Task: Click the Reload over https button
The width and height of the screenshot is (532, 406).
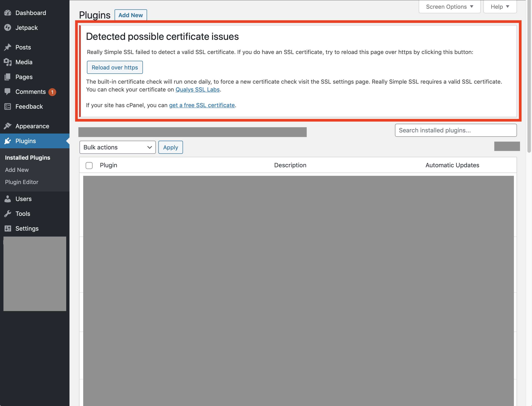Action: pyautogui.click(x=115, y=68)
